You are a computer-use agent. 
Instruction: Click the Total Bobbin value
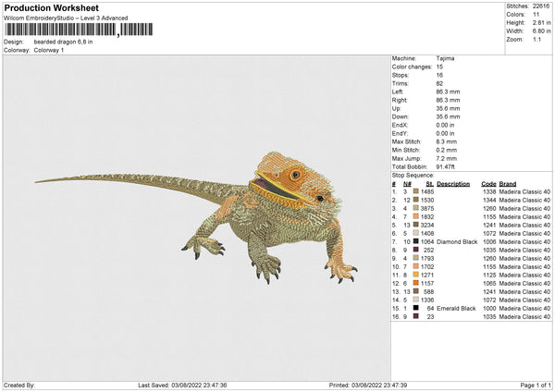point(446,165)
